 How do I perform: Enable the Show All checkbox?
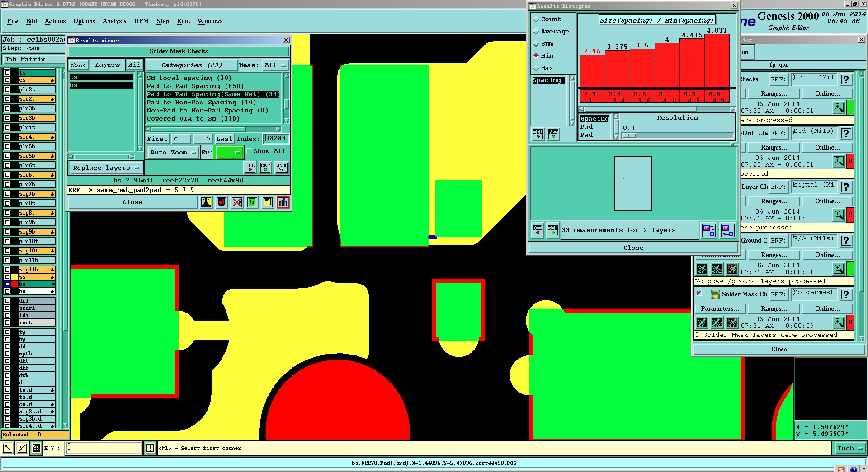click(x=250, y=151)
